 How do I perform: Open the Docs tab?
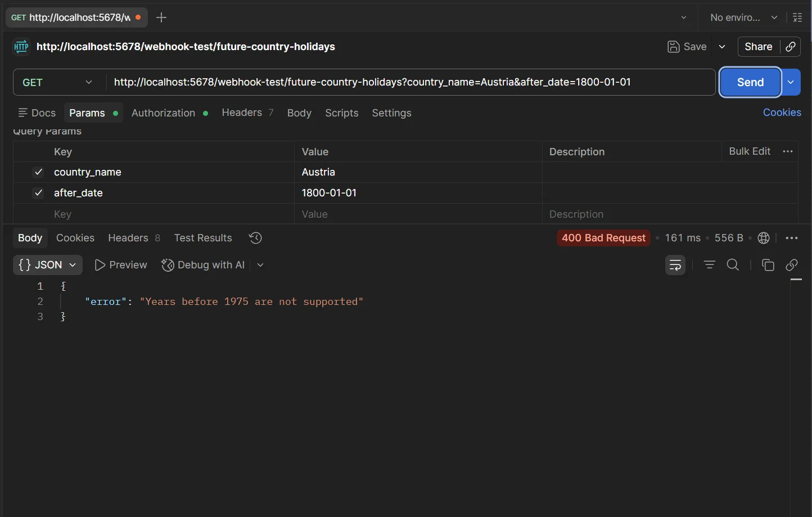point(37,113)
